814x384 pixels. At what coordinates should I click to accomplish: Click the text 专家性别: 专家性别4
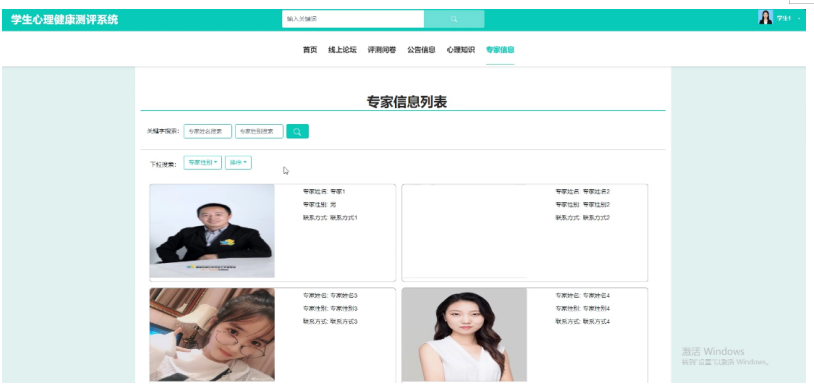click(x=582, y=308)
